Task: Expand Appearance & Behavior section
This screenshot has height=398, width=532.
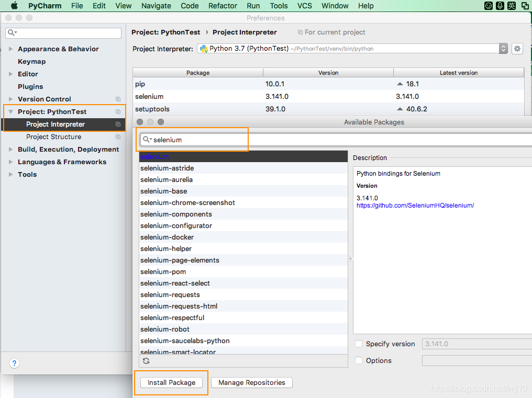Action: [x=10, y=49]
